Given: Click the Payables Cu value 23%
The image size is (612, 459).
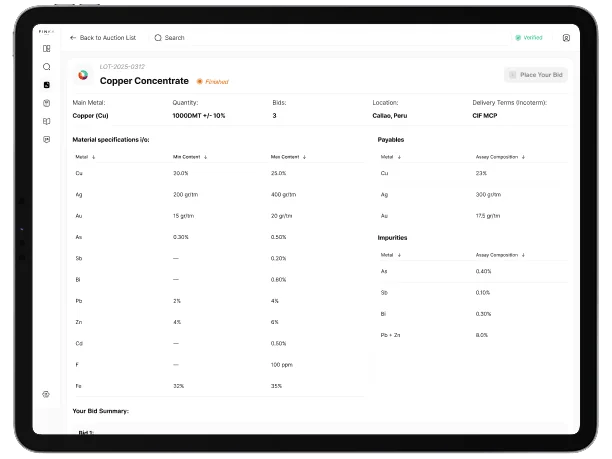Looking at the screenshot, I should pyautogui.click(x=481, y=173).
